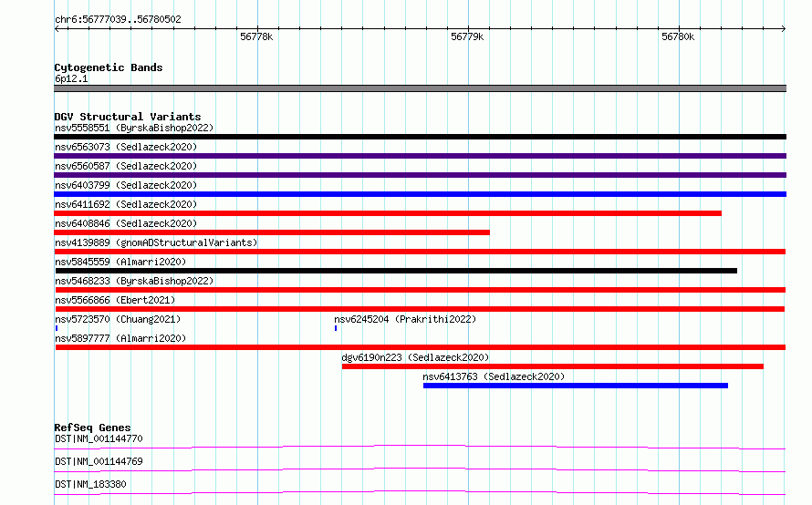Open nsv6411692 (Sedlazeck2020) label
Viewport: 812px width, 505px height.
point(126,204)
